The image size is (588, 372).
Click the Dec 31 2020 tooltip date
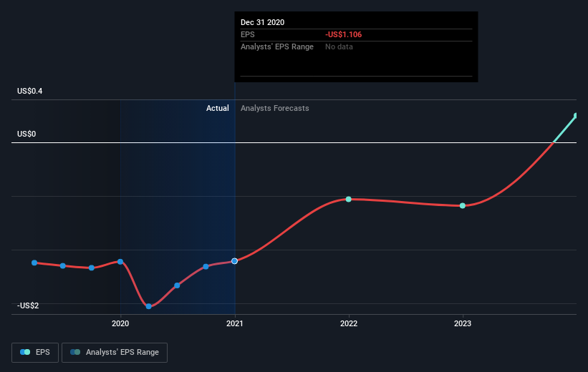point(263,22)
